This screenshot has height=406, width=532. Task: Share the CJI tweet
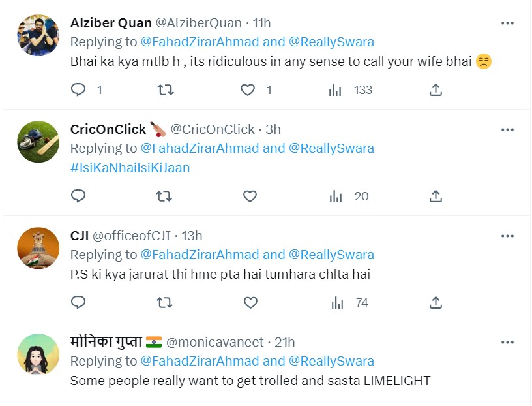[436, 302]
